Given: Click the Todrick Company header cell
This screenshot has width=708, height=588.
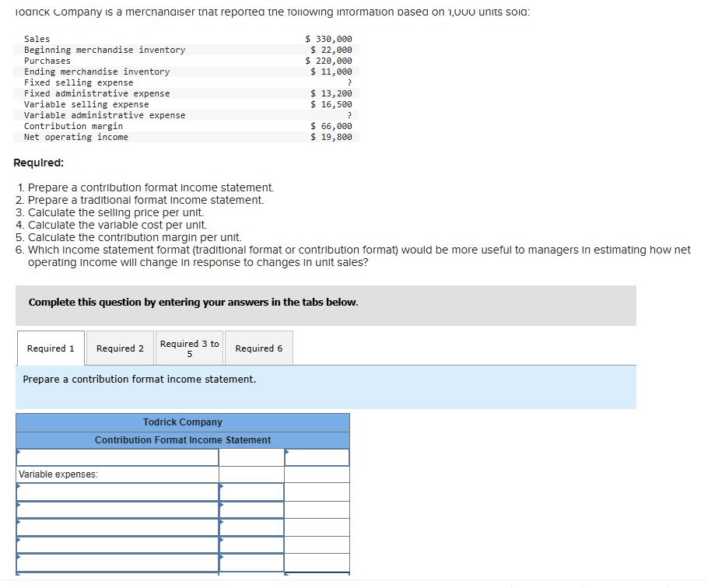Looking at the screenshot, I should coord(182,422).
